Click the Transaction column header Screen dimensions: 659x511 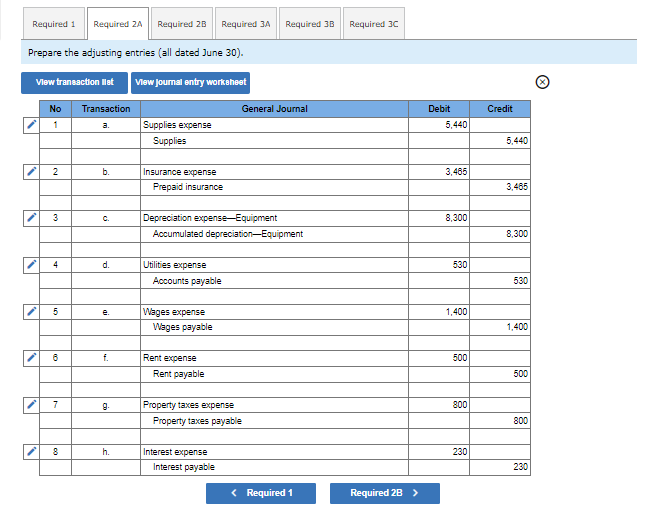coord(106,109)
